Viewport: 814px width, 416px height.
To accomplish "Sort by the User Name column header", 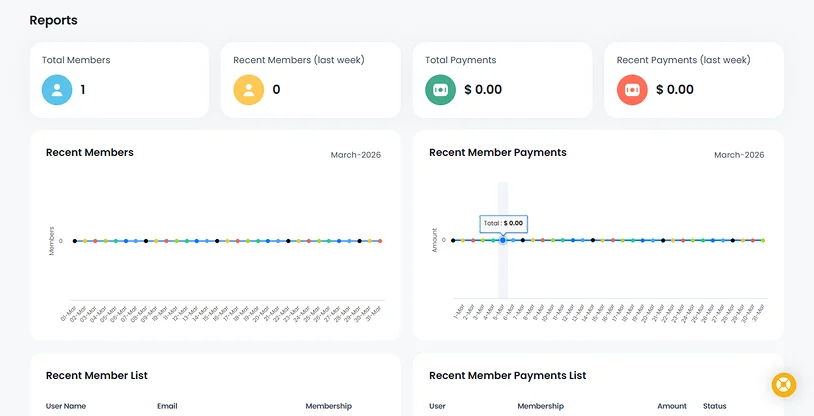I will [66, 406].
